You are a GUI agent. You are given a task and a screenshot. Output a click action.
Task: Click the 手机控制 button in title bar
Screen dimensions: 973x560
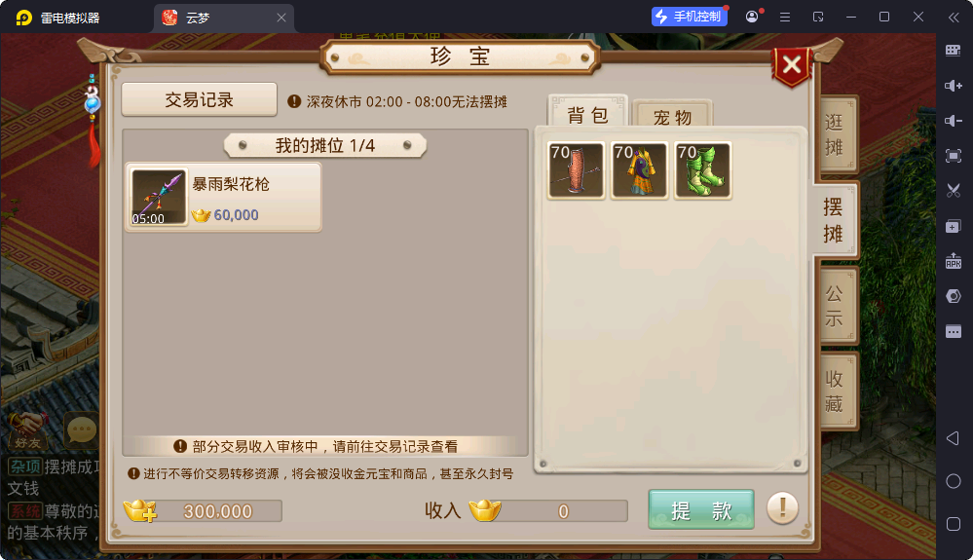pos(690,17)
